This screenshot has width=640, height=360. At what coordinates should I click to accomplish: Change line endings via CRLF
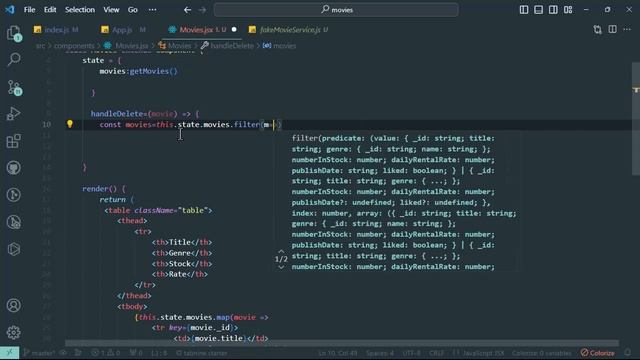[x=436, y=353]
